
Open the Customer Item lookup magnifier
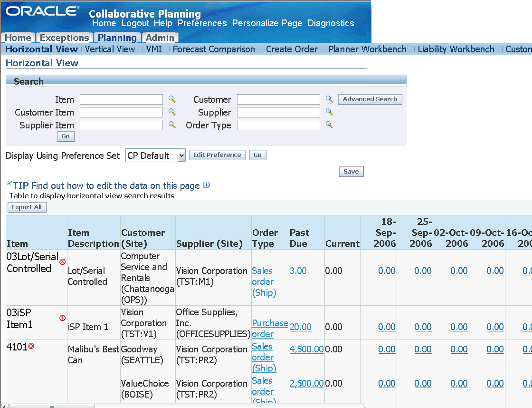(x=172, y=112)
